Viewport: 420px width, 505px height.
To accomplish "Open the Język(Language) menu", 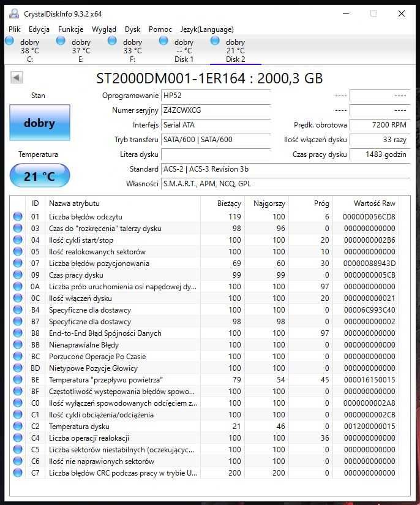I will (x=207, y=29).
